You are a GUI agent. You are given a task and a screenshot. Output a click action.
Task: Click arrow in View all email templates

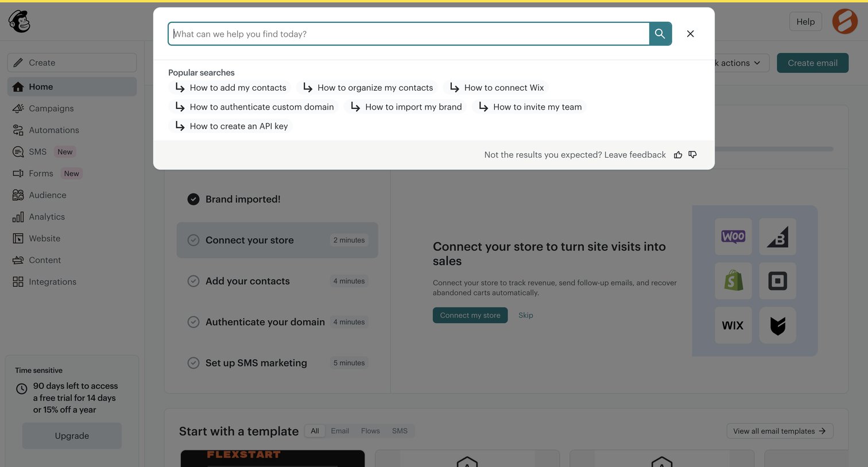tap(822, 431)
